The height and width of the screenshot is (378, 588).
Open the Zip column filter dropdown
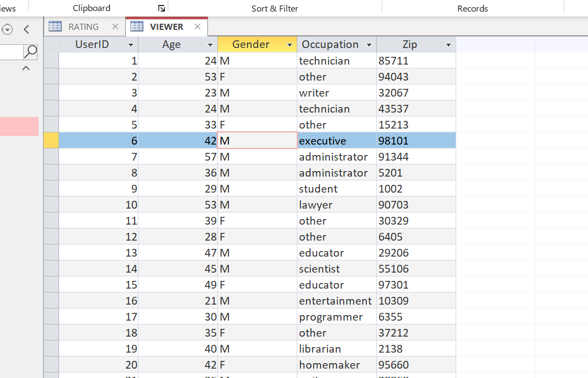click(449, 44)
